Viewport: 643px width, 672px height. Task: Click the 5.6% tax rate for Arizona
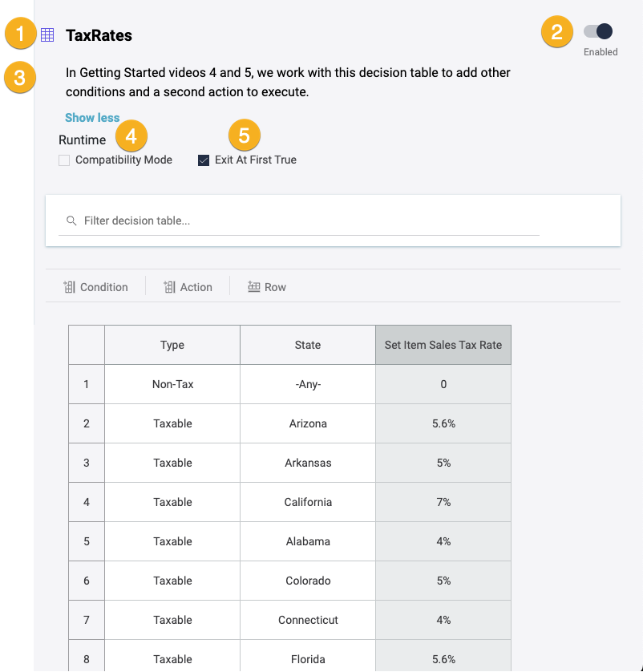click(x=443, y=423)
